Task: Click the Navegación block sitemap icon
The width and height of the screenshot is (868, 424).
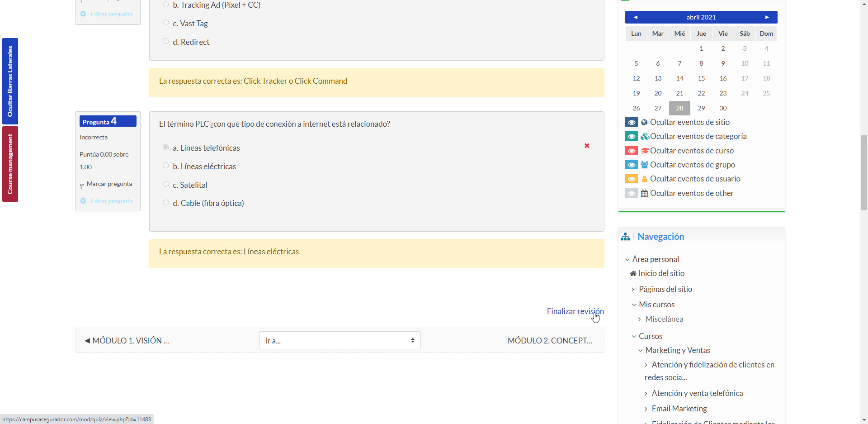Action: pyautogui.click(x=625, y=237)
